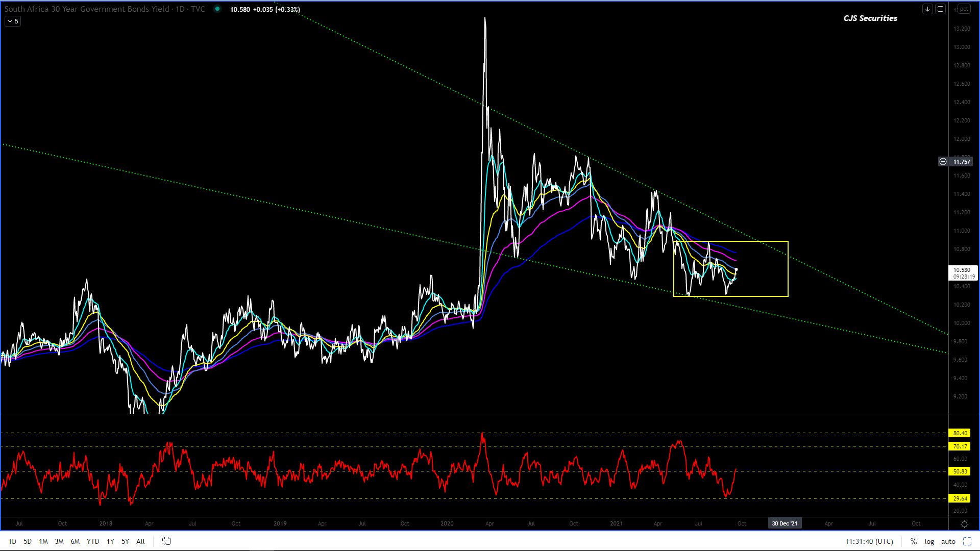Toggle auto scale with auto button
The height and width of the screenshot is (551, 980).
click(948, 541)
